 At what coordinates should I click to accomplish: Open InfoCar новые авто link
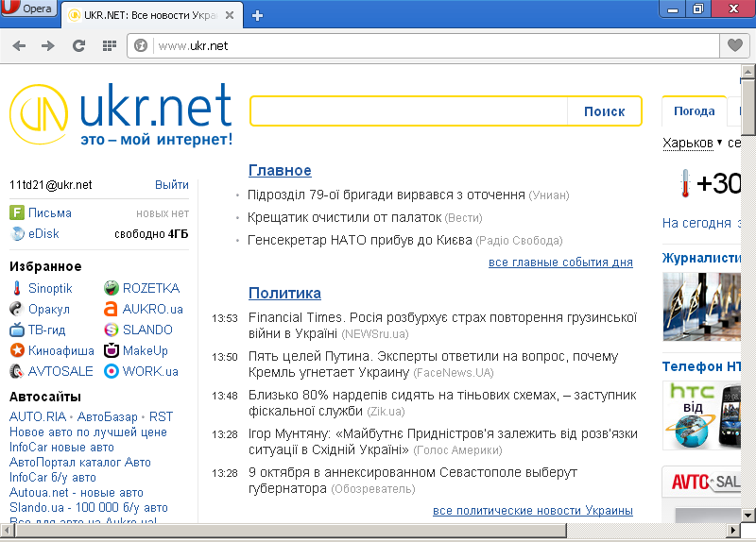coord(61,447)
